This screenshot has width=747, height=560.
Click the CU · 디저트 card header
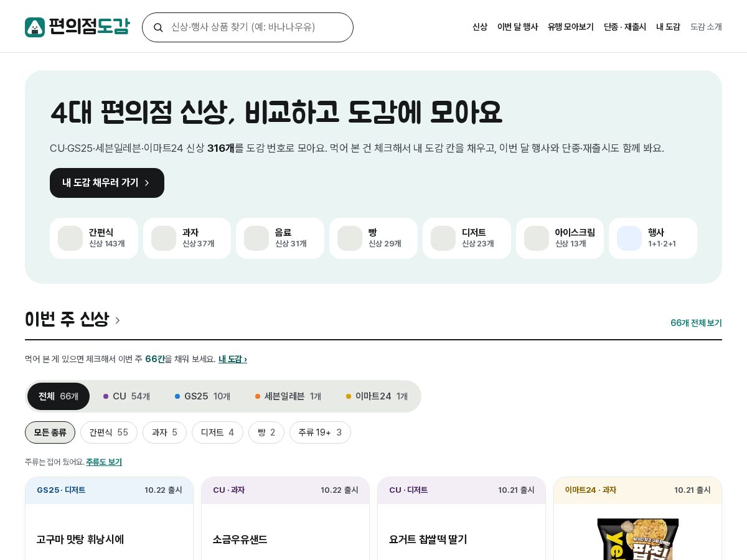(x=462, y=490)
